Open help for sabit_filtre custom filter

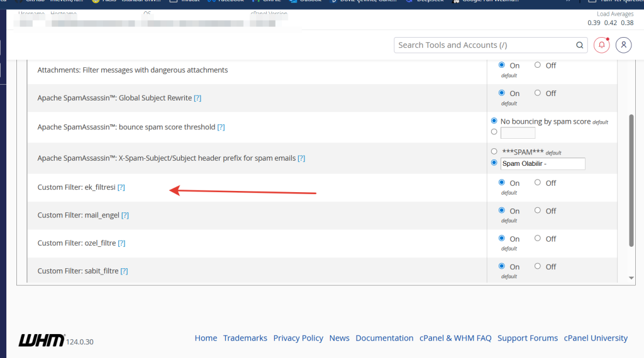click(124, 271)
